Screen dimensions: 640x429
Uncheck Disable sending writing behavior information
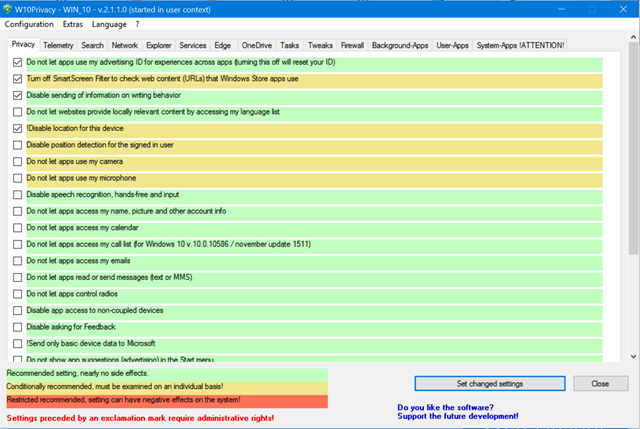tap(17, 96)
